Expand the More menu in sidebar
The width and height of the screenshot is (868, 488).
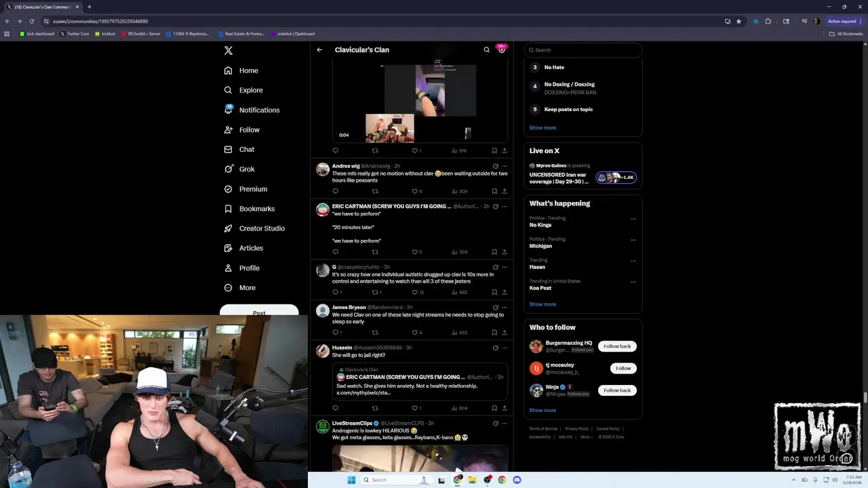click(x=239, y=288)
